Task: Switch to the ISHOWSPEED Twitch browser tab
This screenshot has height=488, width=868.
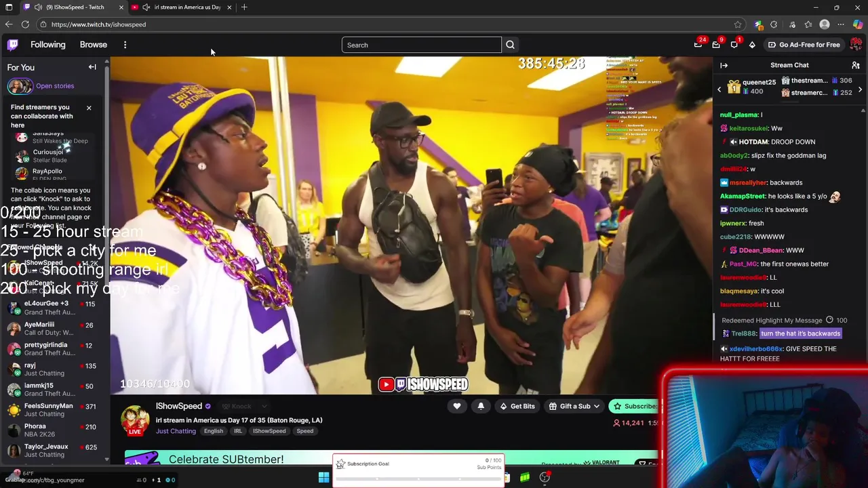Action: point(75,7)
